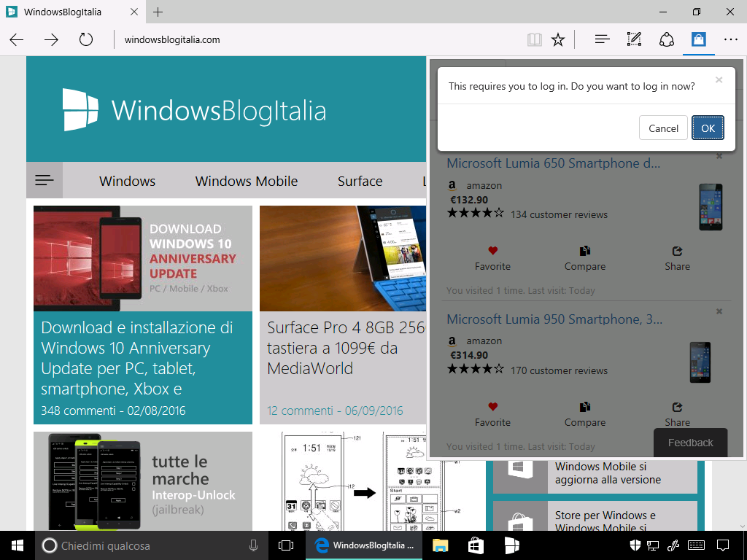Go forward to the next page

point(51,39)
